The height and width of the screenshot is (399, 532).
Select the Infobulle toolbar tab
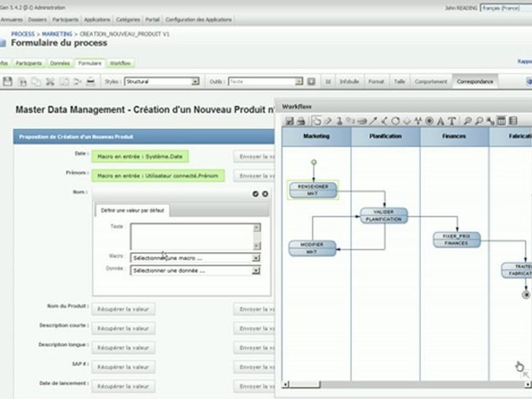click(349, 81)
